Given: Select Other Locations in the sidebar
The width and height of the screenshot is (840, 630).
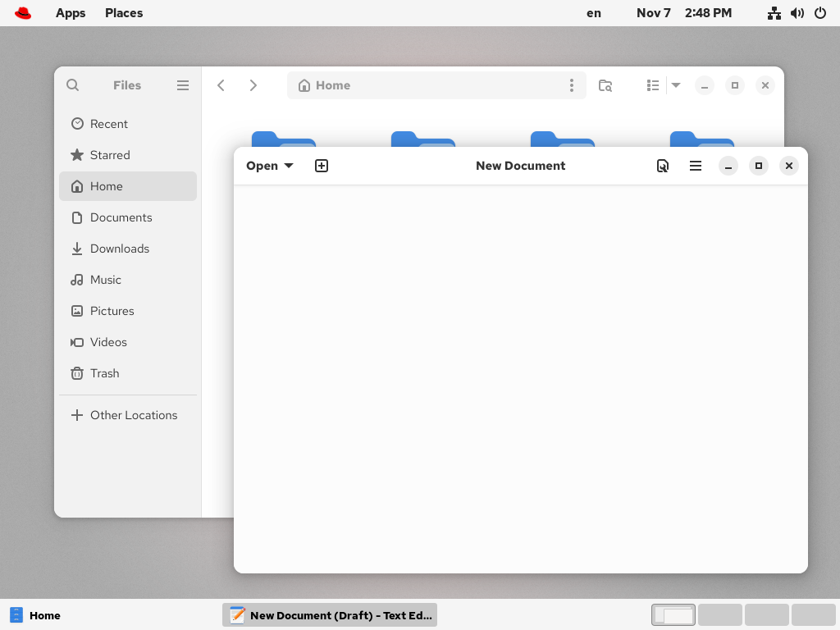Looking at the screenshot, I should tap(133, 415).
